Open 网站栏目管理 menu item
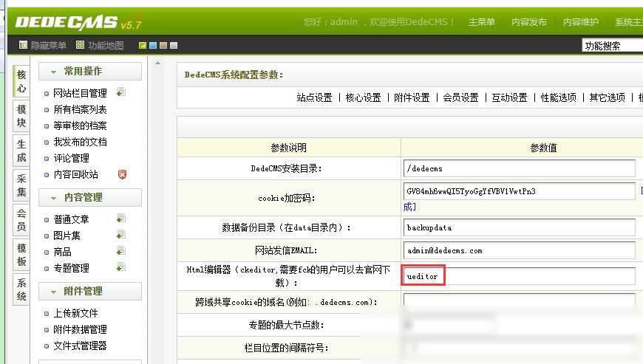The image size is (643, 364). point(81,93)
